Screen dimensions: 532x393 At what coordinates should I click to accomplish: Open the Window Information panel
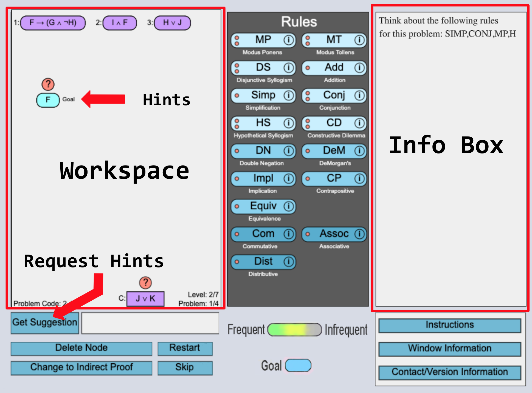pos(449,349)
